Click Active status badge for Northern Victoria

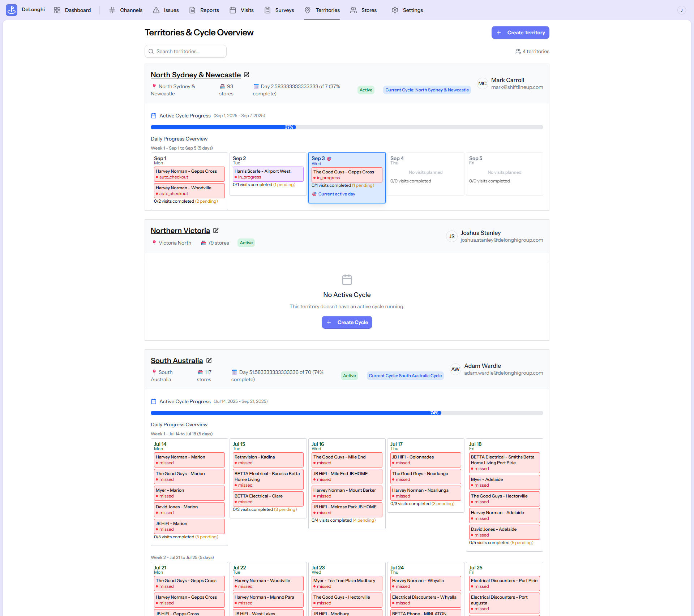pyautogui.click(x=246, y=243)
